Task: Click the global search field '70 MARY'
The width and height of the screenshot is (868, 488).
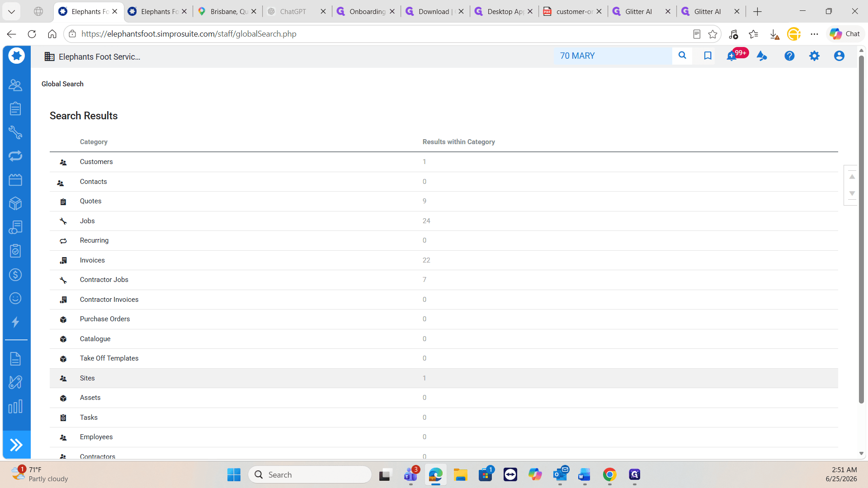Action: pos(613,56)
